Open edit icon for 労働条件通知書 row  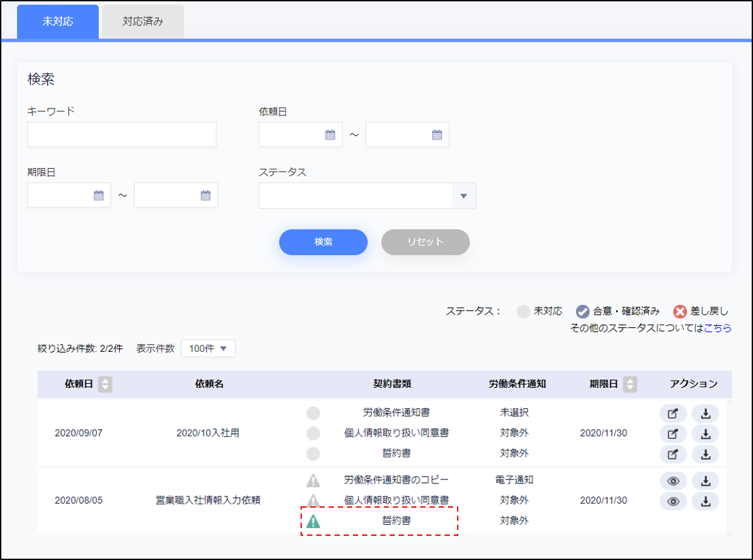click(x=673, y=413)
